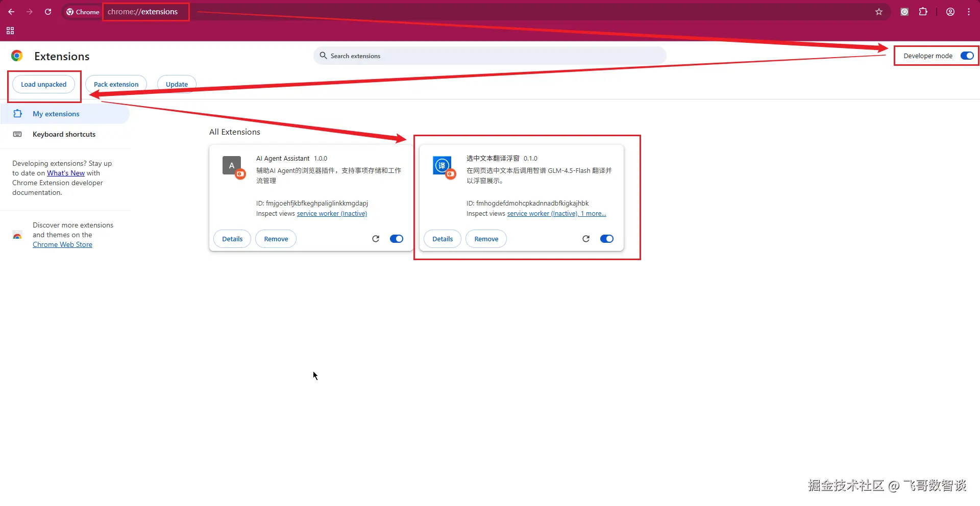Inspect 选中文本翻译浮窗 service worker link
The image size is (980, 506).
543,214
